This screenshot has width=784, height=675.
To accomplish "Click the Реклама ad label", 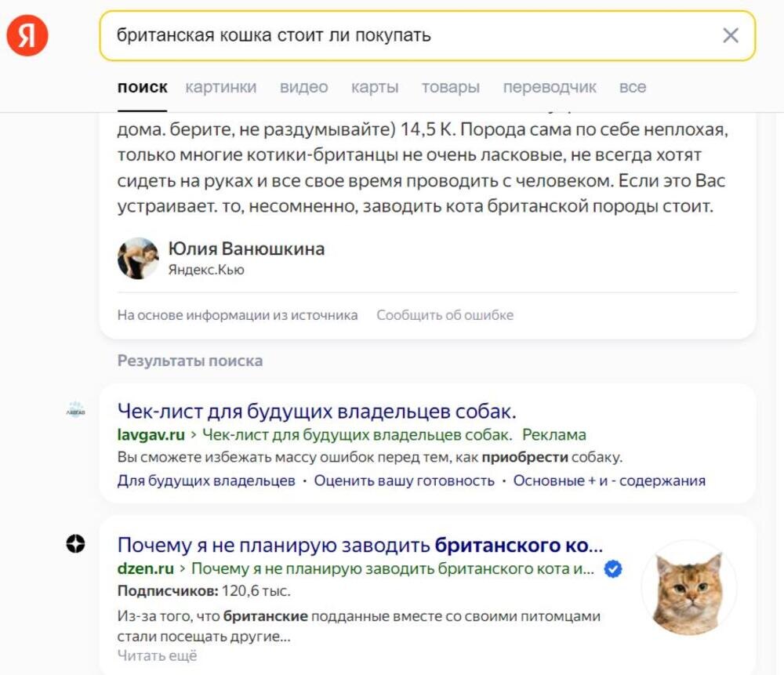I will pyautogui.click(x=554, y=435).
